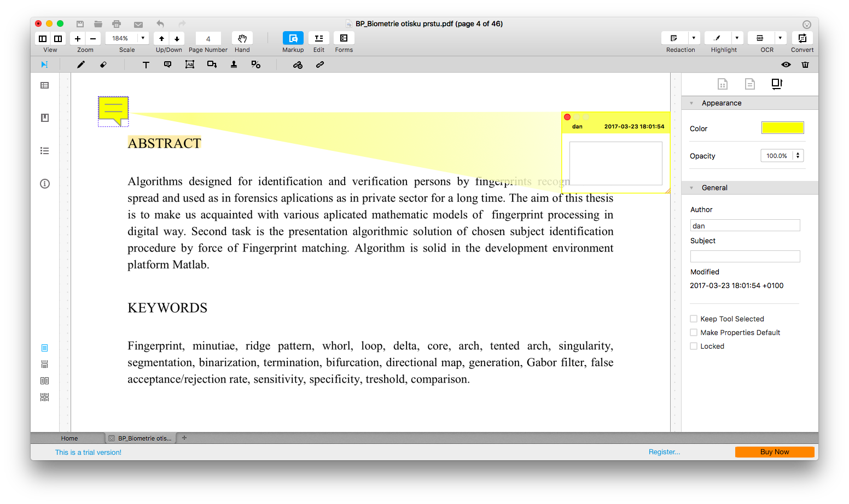Open the thumbnails panel in left sidebar
The image size is (849, 504).
(45, 85)
